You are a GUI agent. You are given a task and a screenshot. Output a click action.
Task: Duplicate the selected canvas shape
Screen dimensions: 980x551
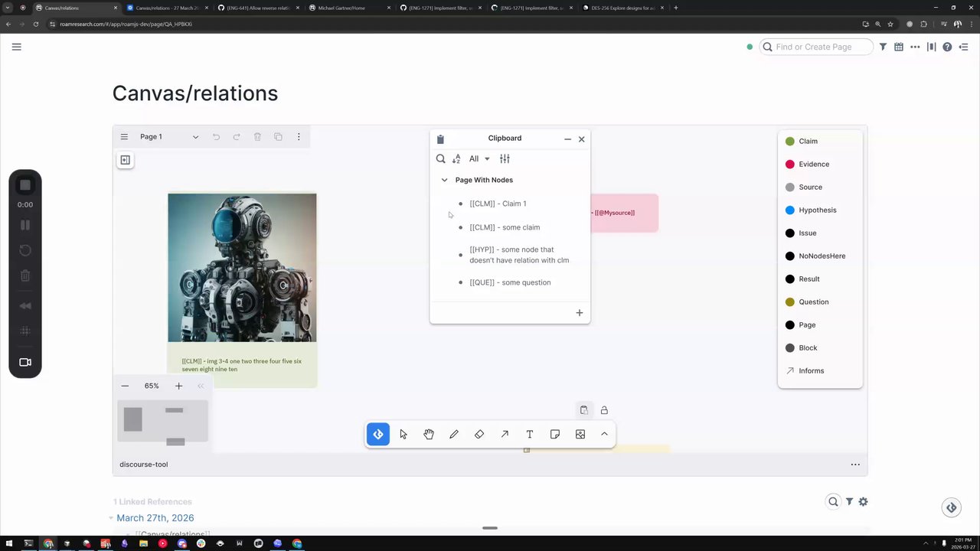coord(278,137)
